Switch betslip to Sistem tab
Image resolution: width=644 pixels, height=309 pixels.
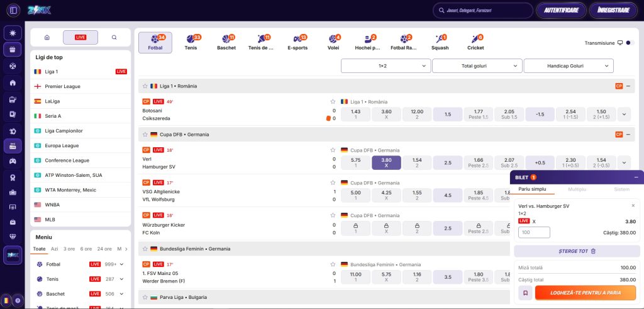[621, 189]
